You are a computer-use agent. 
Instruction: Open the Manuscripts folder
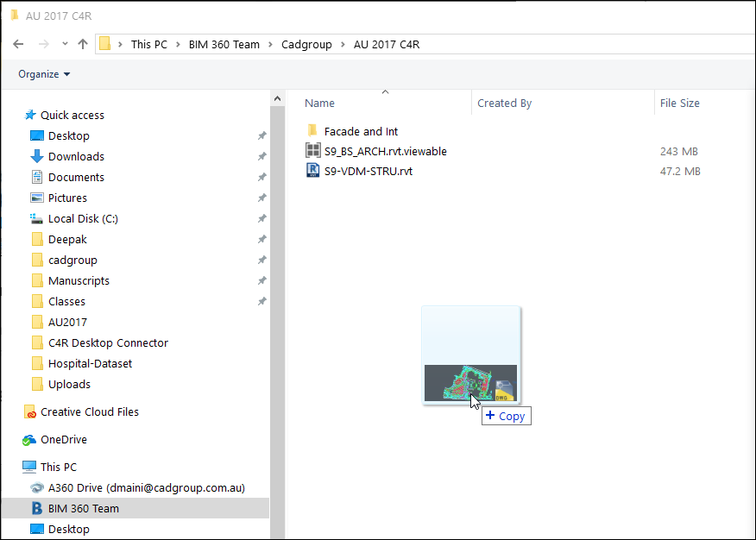pos(79,281)
